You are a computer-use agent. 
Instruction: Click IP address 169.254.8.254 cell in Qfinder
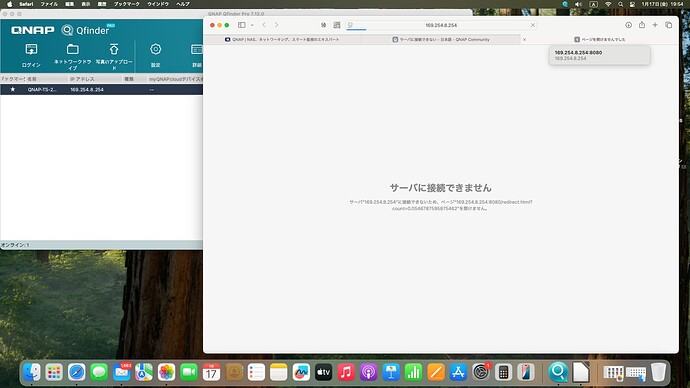coord(87,89)
